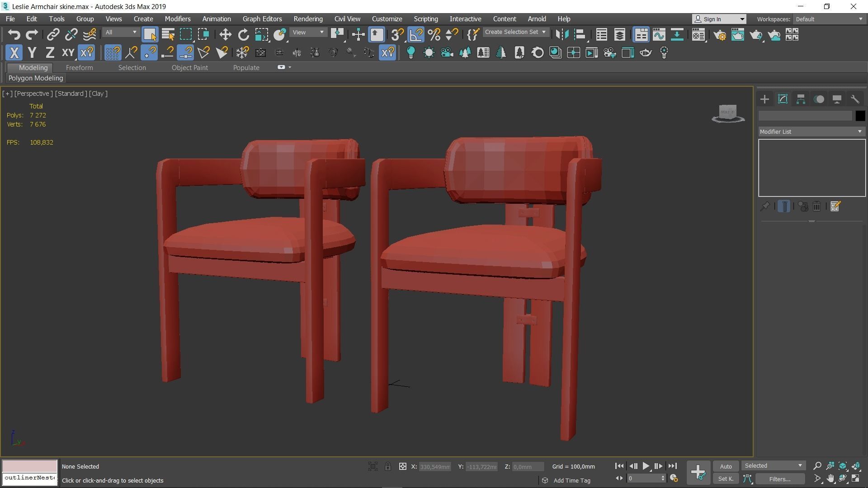Switch to the Object Paint ribbon tab
Viewport: 868px width, 488px height.
pos(189,67)
